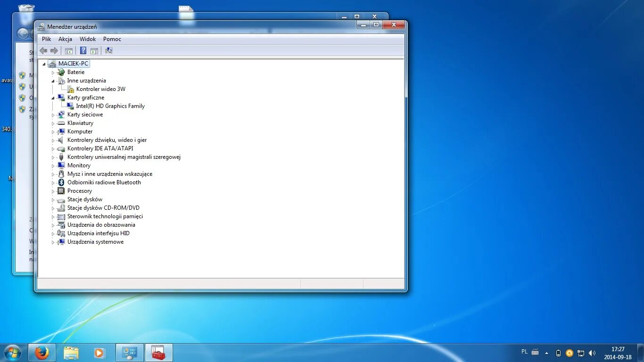Open the Plik menu
This screenshot has width=644, height=362.
point(46,39)
